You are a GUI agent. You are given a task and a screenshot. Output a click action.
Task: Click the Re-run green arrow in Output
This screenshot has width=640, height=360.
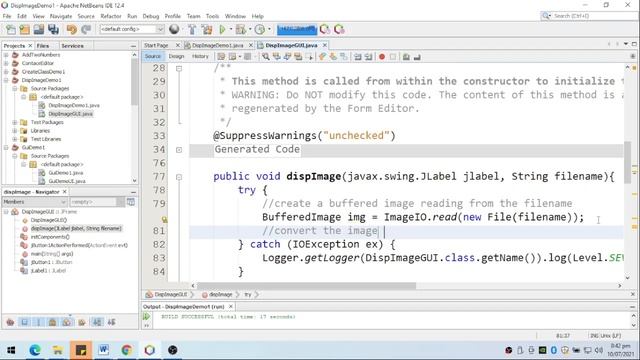[x=146, y=317]
